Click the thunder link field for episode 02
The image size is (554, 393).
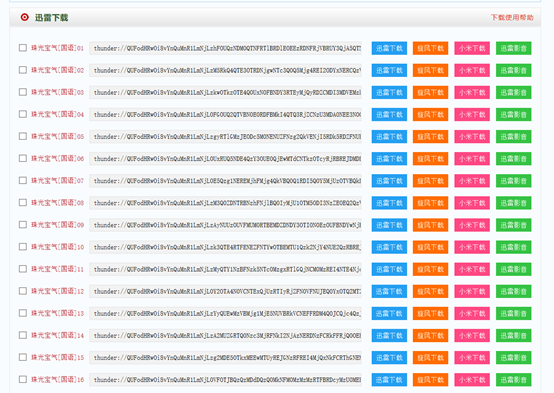(225, 70)
